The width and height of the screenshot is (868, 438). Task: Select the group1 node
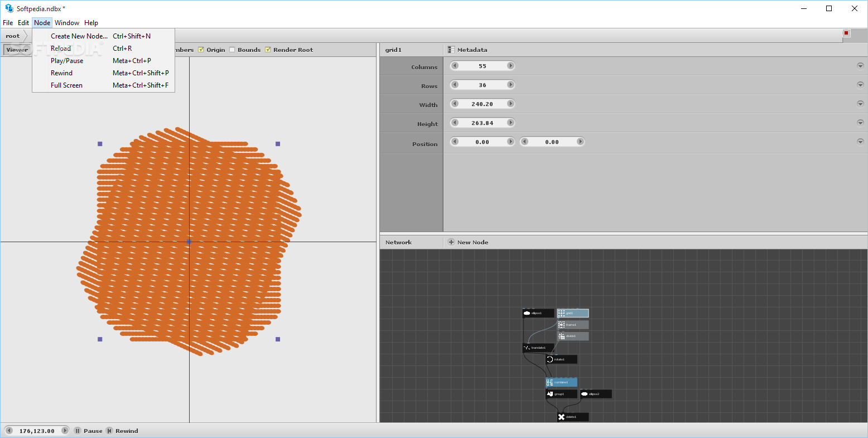561,394
